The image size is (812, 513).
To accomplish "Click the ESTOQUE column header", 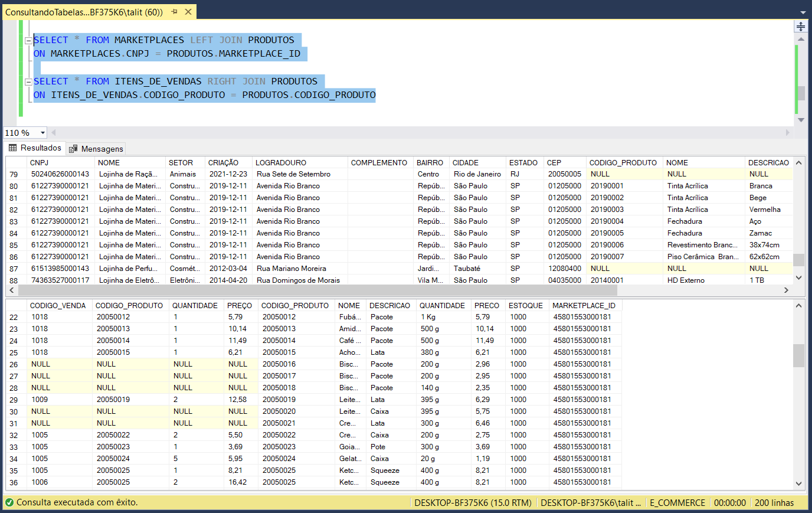I will [527, 306].
